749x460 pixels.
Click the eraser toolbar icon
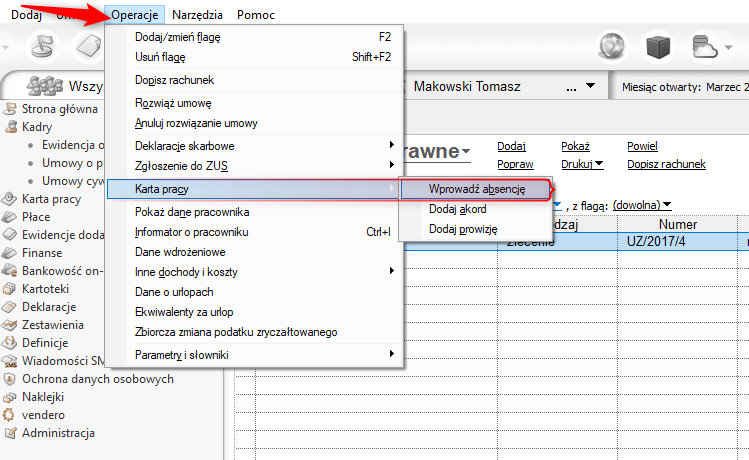tap(89, 47)
